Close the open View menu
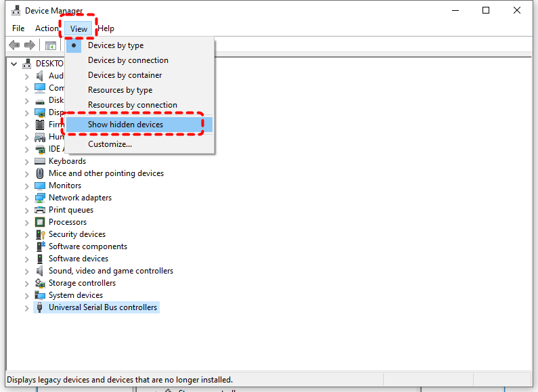 tap(79, 29)
